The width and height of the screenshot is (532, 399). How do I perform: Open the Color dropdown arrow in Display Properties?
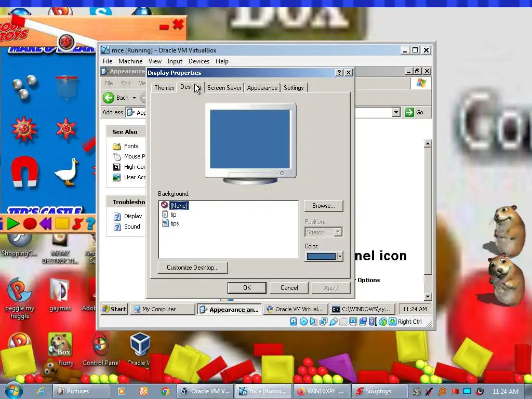click(340, 257)
